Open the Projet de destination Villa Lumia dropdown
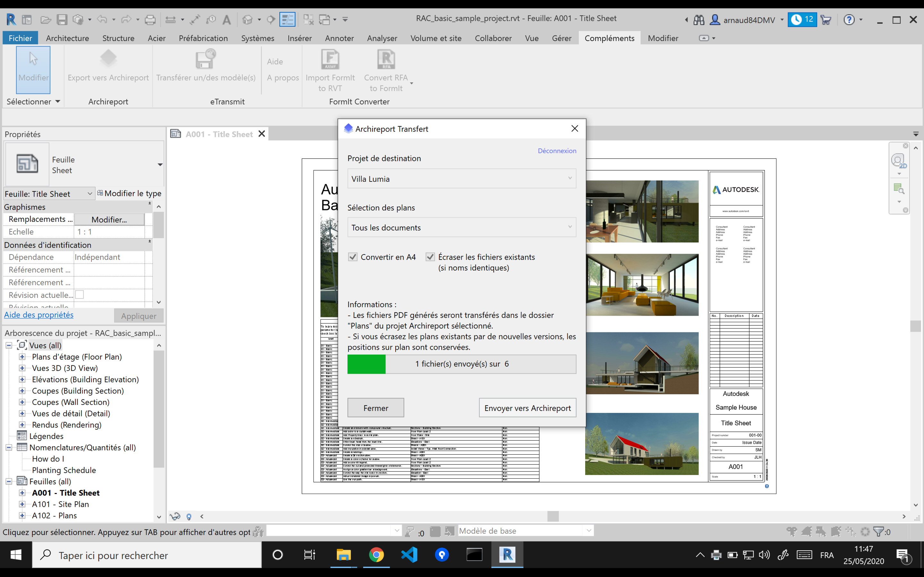The height and width of the screenshot is (577, 924). click(x=461, y=179)
